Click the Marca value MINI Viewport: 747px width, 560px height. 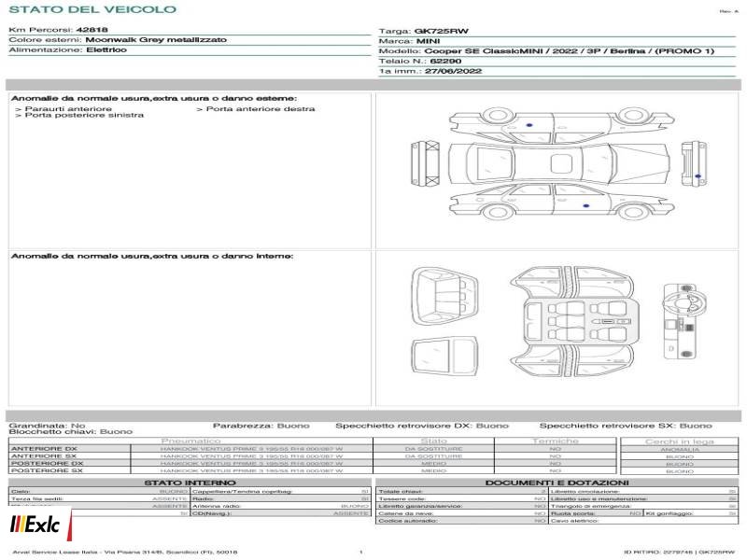coord(429,41)
